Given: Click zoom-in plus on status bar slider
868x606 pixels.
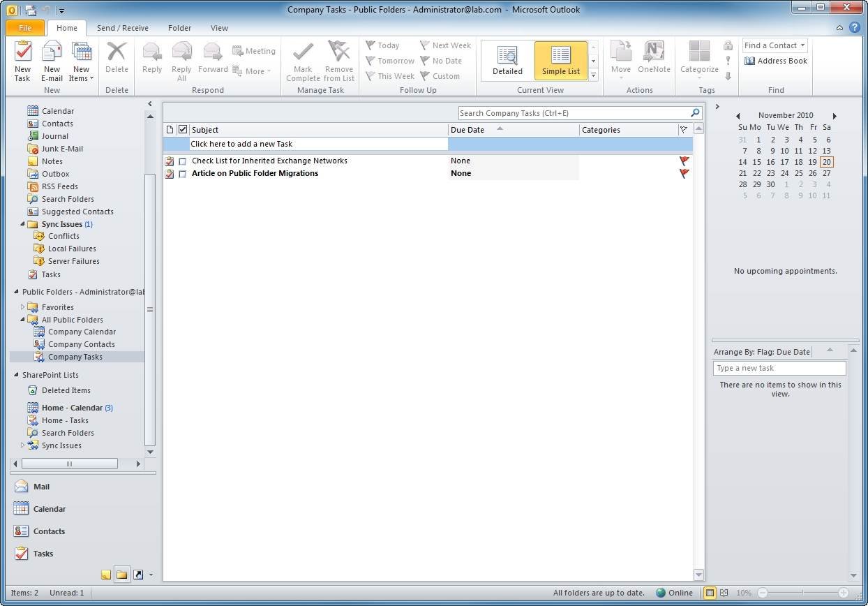Looking at the screenshot, I should point(843,593).
